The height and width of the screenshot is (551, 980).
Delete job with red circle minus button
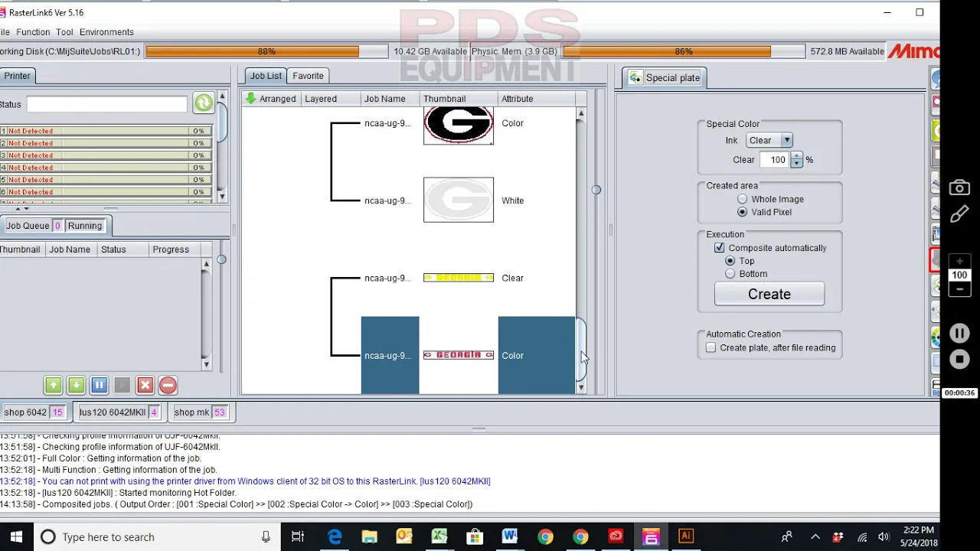[168, 385]
